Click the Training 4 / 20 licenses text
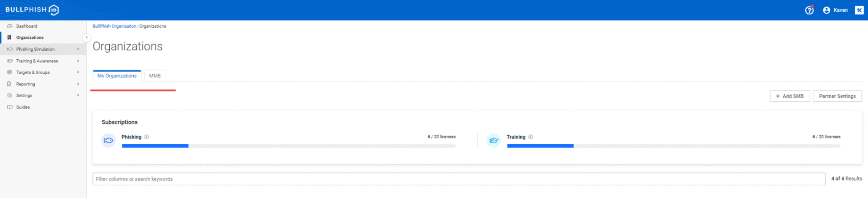868x198 pixels. coord(826,137)
